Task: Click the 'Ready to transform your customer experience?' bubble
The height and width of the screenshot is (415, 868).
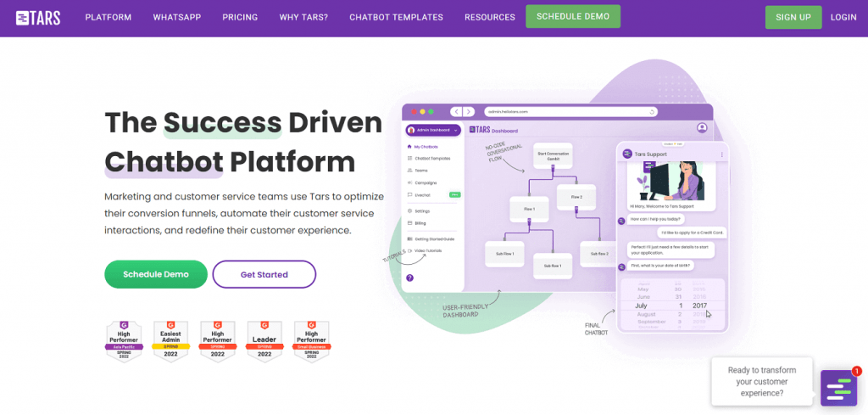Action: point(762,381)
